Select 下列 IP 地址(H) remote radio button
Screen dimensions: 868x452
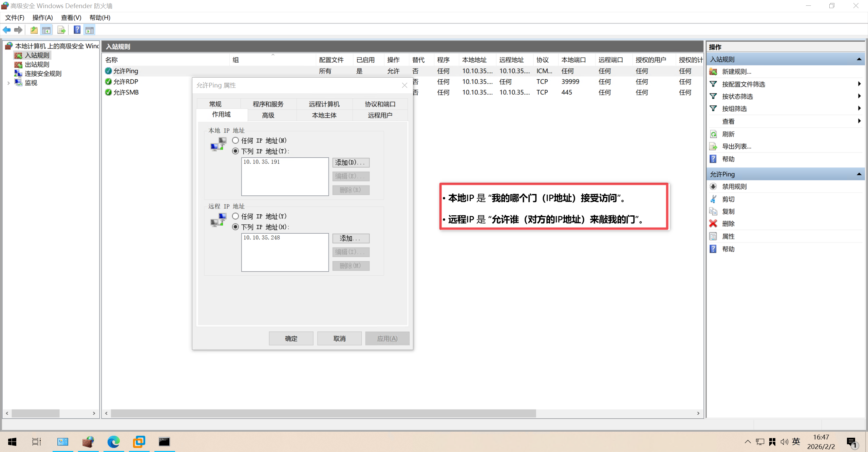point(235,227)
